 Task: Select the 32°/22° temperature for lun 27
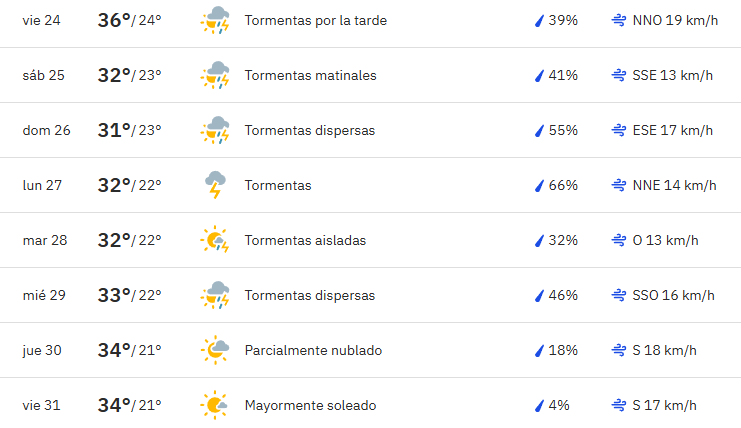click(129, 185)
